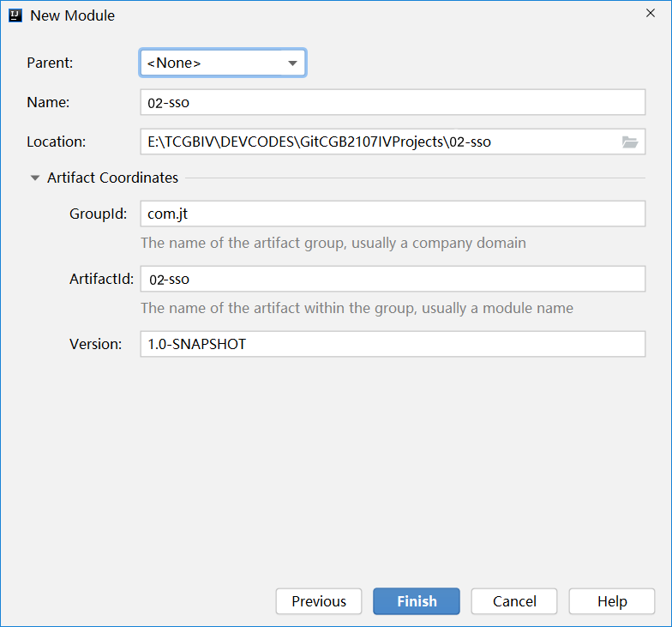Click the GroupId: label
Viewport: 672px width, 627px height.
pyautogui.click(x=98, y=214)
